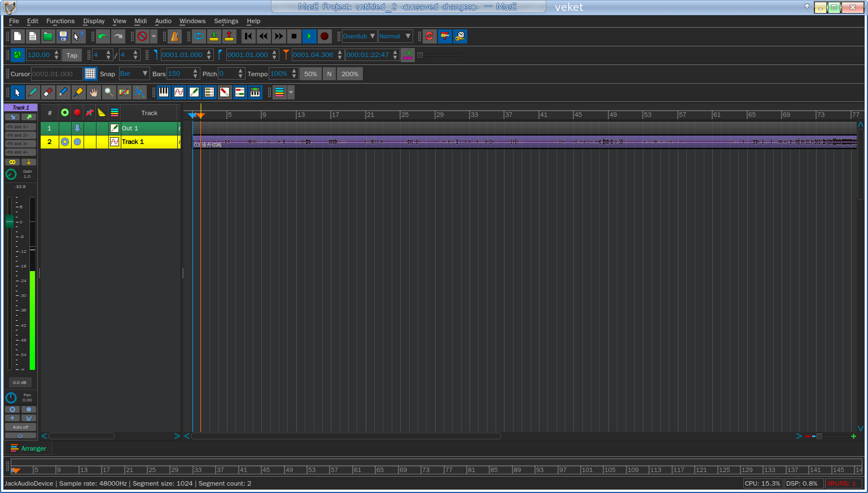Select the Out 1 track row
This screenshot has height=493, width=868.
tap(110, 128)
